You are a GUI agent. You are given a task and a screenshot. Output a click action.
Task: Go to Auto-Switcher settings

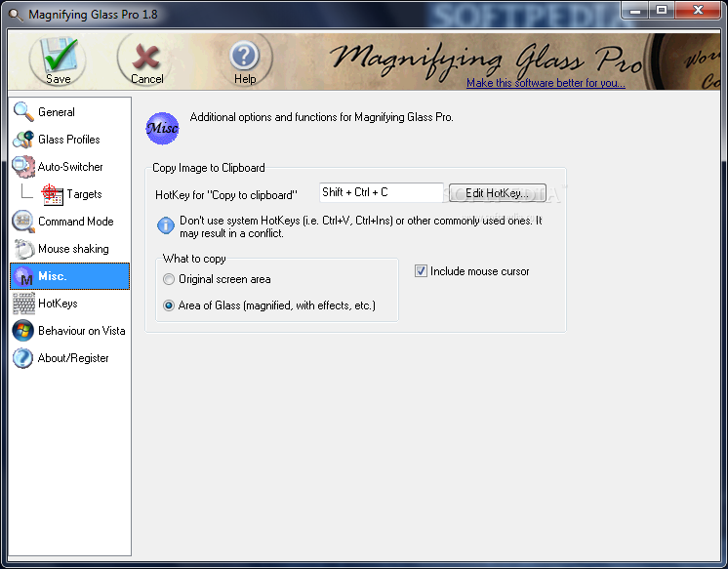(x=70, y=167)
